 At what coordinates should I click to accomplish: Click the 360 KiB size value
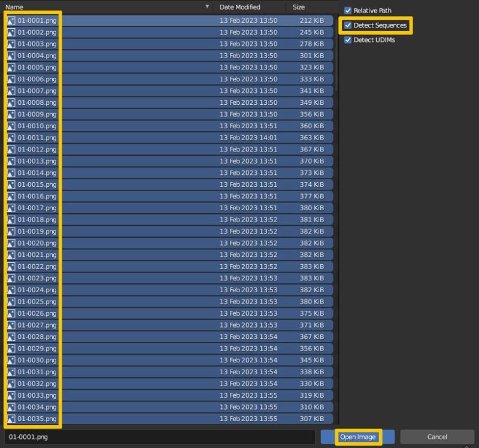(311, 126)
